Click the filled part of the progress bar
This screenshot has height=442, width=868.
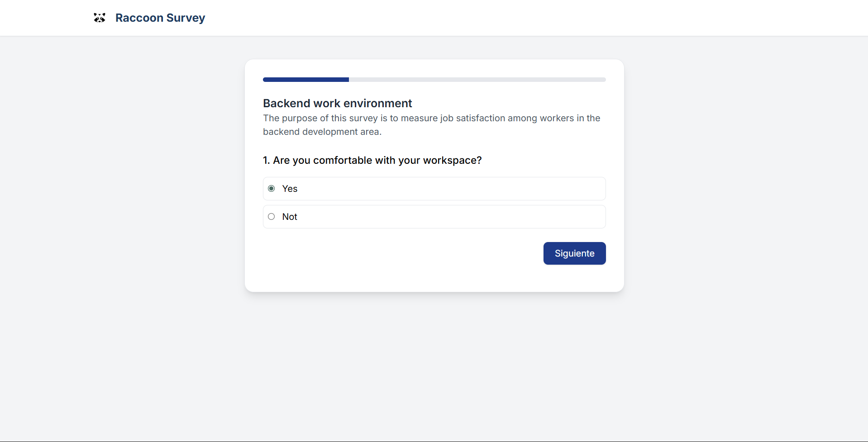pyautogui.click(x=305, y=80)
